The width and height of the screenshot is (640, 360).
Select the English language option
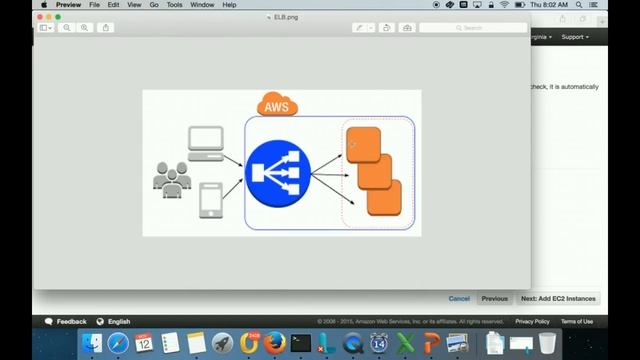point(113,322)
